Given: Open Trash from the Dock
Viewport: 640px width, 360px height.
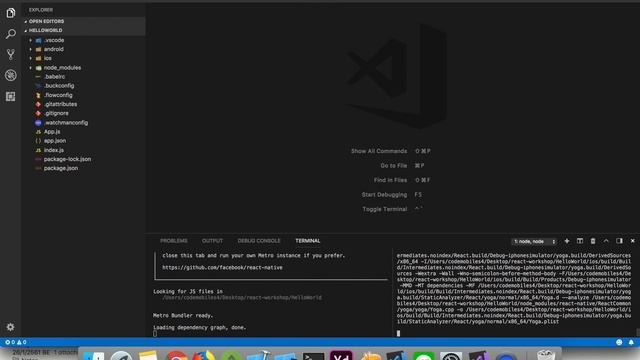Looking at the screenshot, I should click(x=546, y=355).
